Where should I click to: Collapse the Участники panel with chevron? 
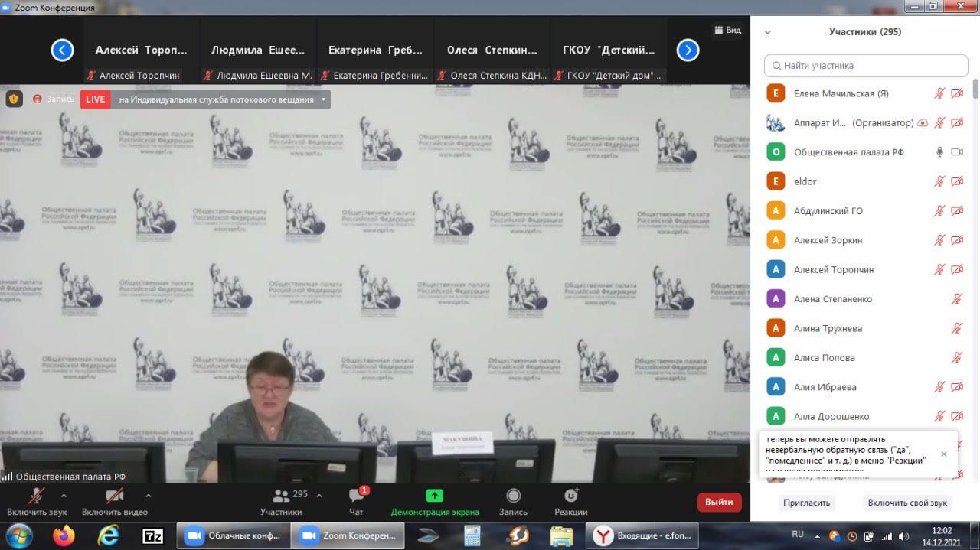(768, 32)
